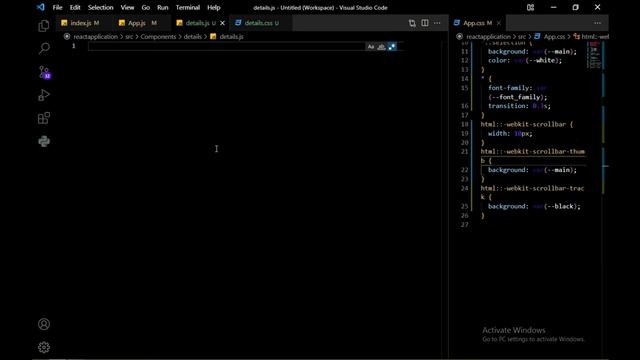The width and height of the screenshot is (640, 360).
Task: Expand reactapplication breadcrumb in the left editor
Action: pos(96,37)
